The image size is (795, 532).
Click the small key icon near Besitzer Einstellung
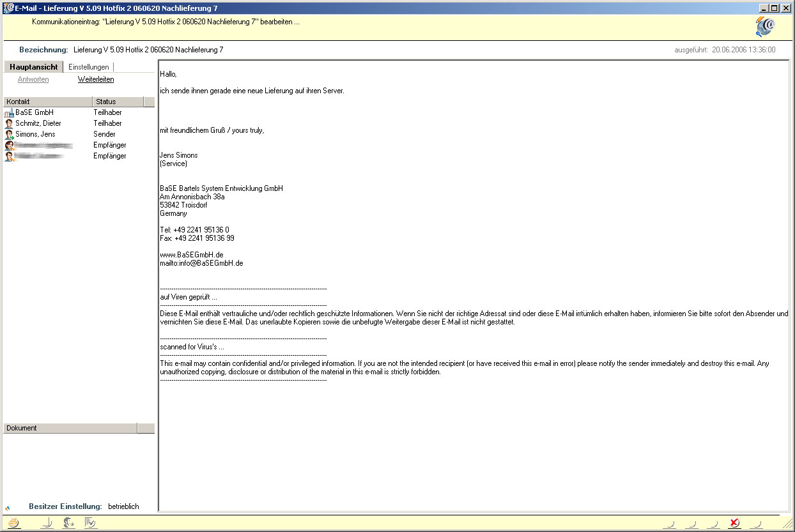8,508
